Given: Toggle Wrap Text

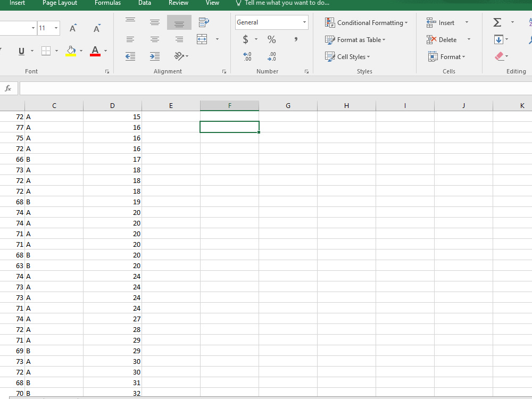Looking at the screenshot, I should tap(204, 22).
